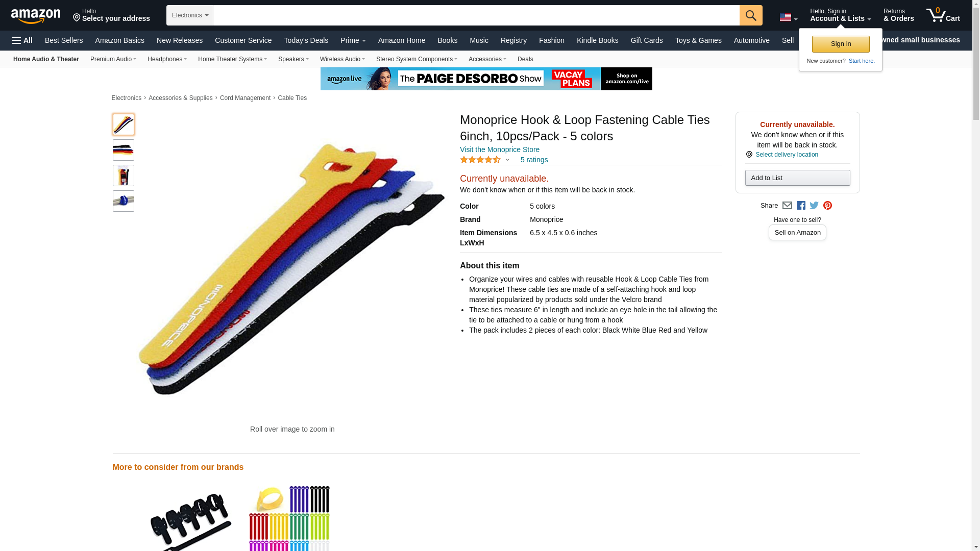Click inside the Amazon search field

coord(476,15)
